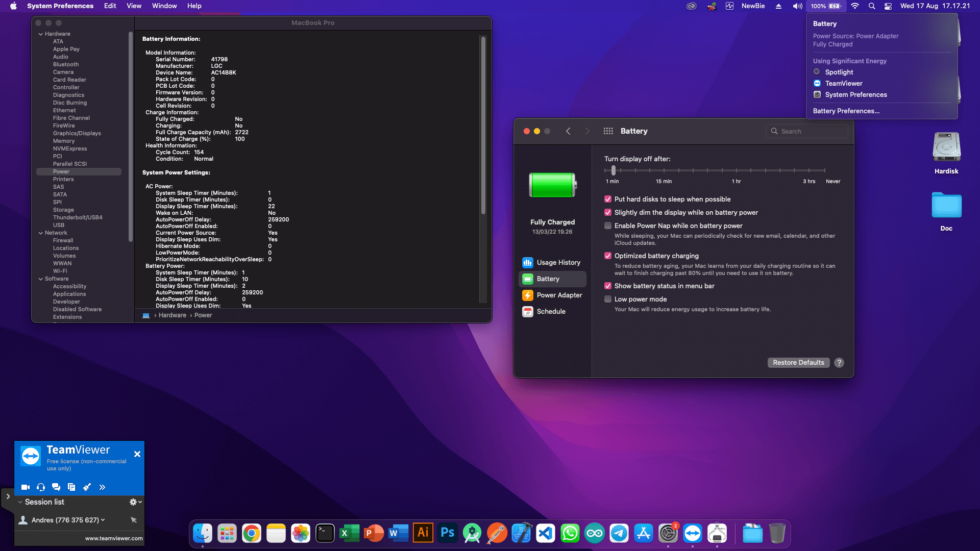980x551 pixels.
Task: Open Postman from the Dock
Action: tap(497, 534)
